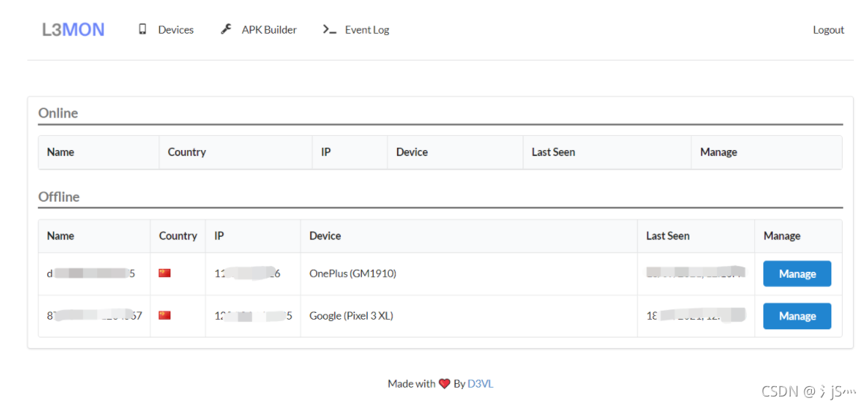The width and height of the screenshot is (868, 407).
Task: Select the Google (Pixel 3 XL) device cell
Action: (469, 316)
